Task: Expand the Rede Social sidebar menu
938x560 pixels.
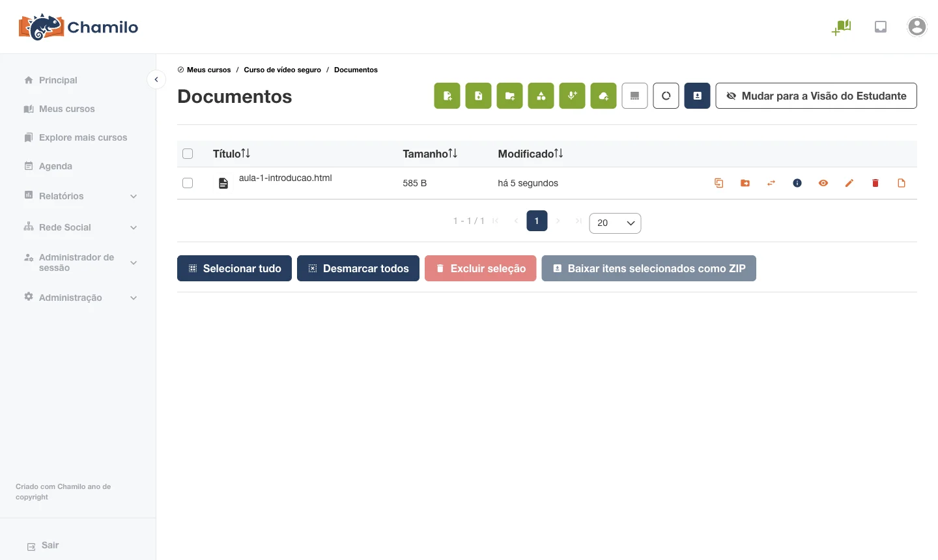Action: [x=80, y=227]
